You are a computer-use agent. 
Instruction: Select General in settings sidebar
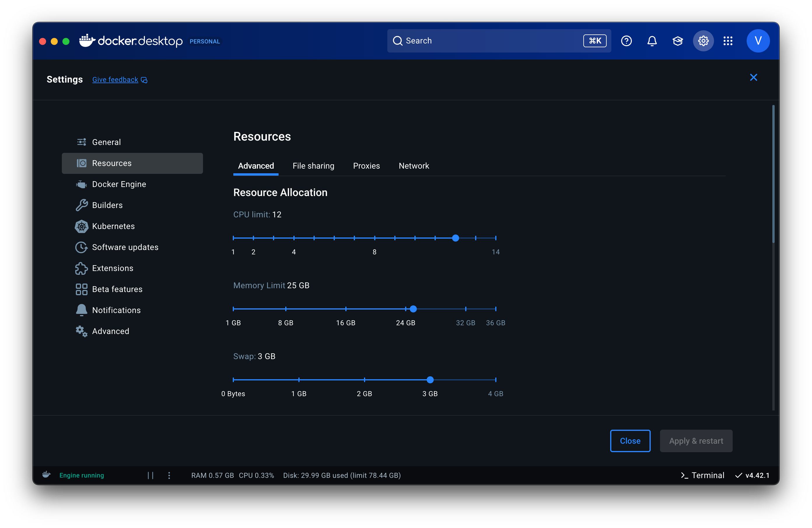tap(132, 142)
